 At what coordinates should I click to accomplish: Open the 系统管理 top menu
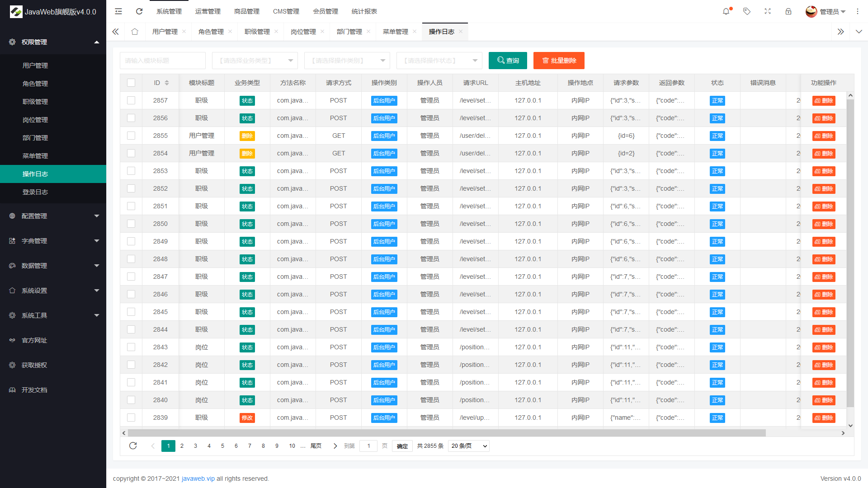[169, 11]
